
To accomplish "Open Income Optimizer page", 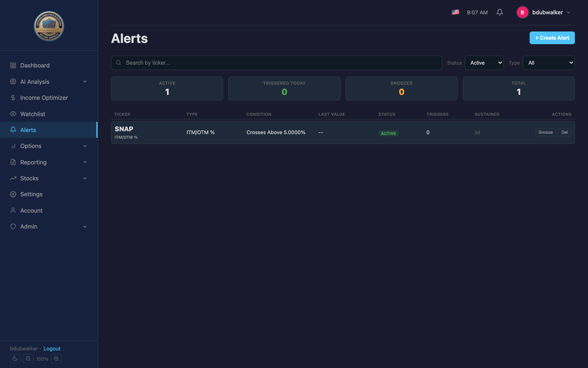I will (49, 98).
